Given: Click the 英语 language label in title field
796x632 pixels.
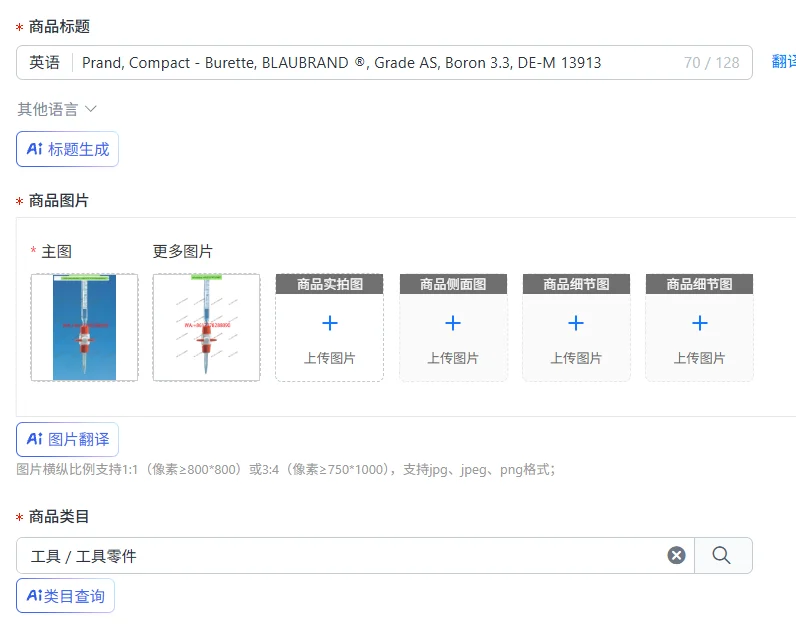Looking at the screenshot, I should [x=45, y=62].
